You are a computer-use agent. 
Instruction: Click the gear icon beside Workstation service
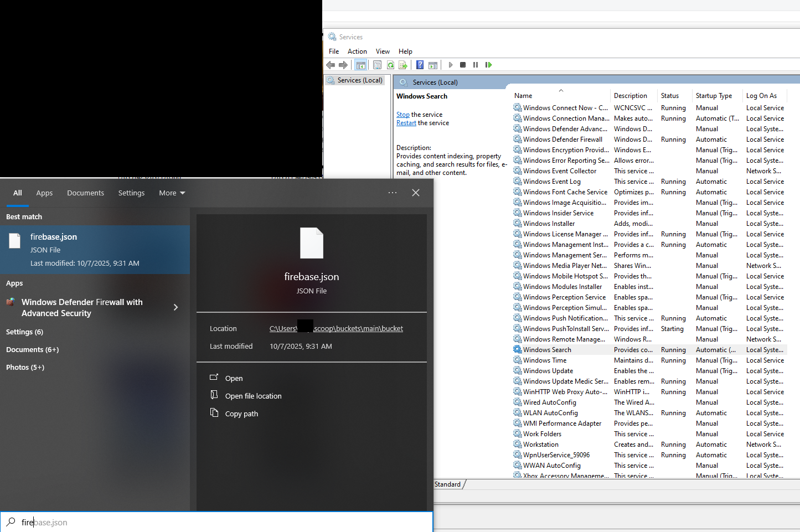click(518, 444)
